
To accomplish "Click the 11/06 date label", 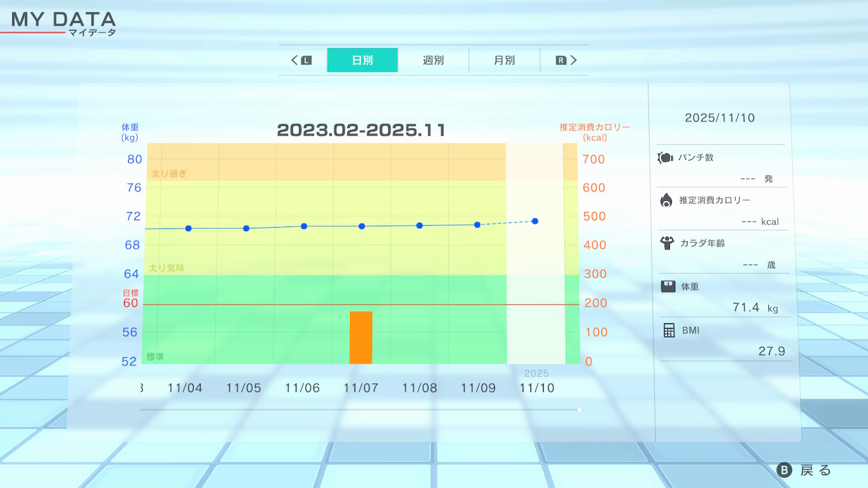I will pyautogui.click(x=302, y=388).
